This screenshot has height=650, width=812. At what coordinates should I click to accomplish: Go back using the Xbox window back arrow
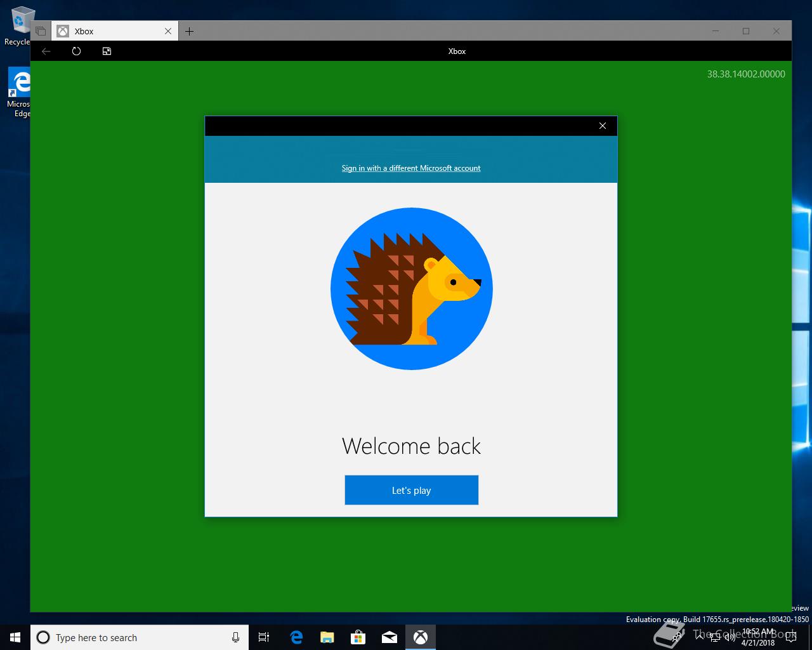click(46, 51)
